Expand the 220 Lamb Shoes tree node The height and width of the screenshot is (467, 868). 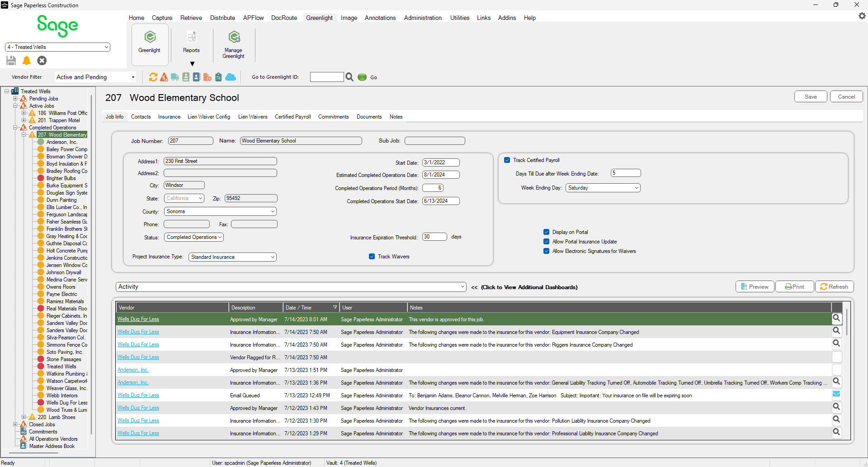point(24,417)
